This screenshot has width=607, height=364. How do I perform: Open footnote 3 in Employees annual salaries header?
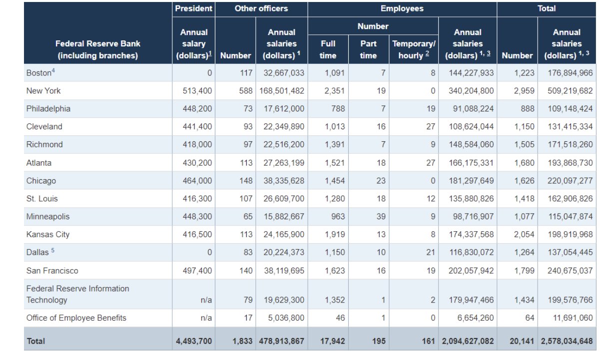pos(489,53)
